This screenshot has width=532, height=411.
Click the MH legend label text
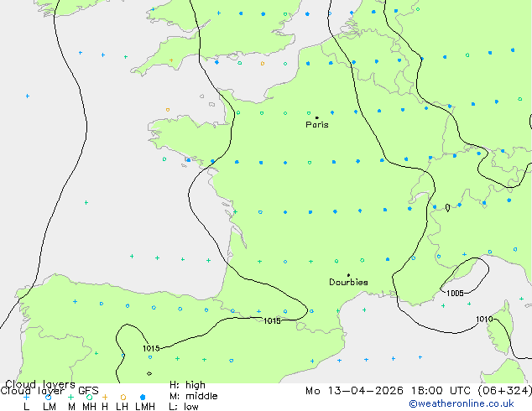[x=89, y=407]
